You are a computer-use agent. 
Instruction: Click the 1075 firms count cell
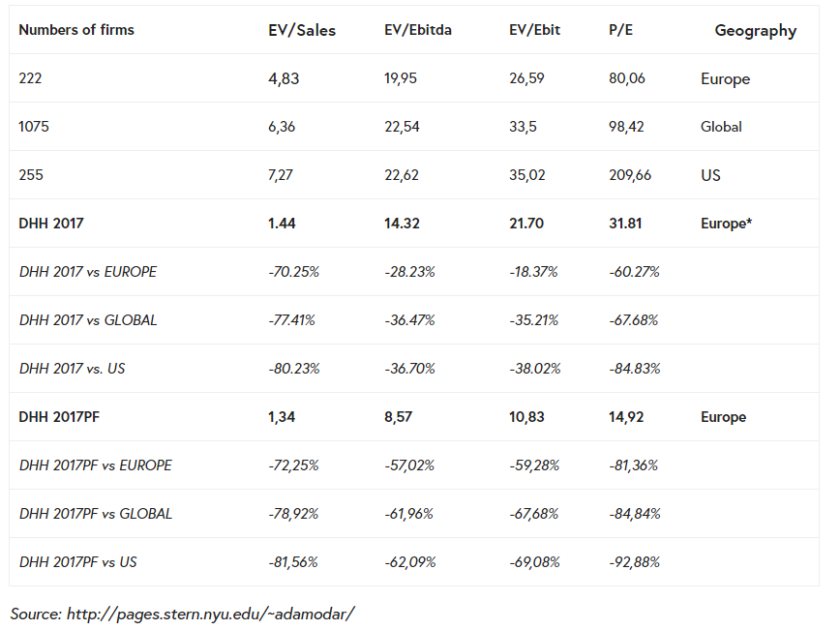[35, 127]
